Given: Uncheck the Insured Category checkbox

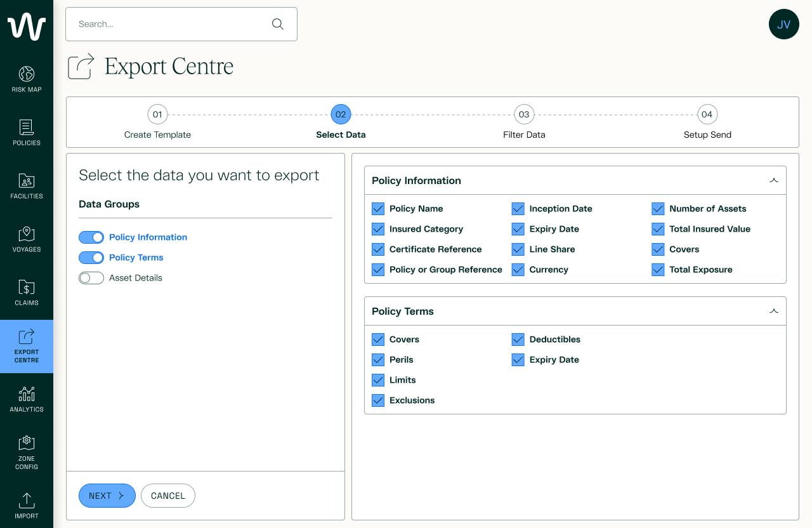Looking at the screenshot, I should tap(378, 229).
